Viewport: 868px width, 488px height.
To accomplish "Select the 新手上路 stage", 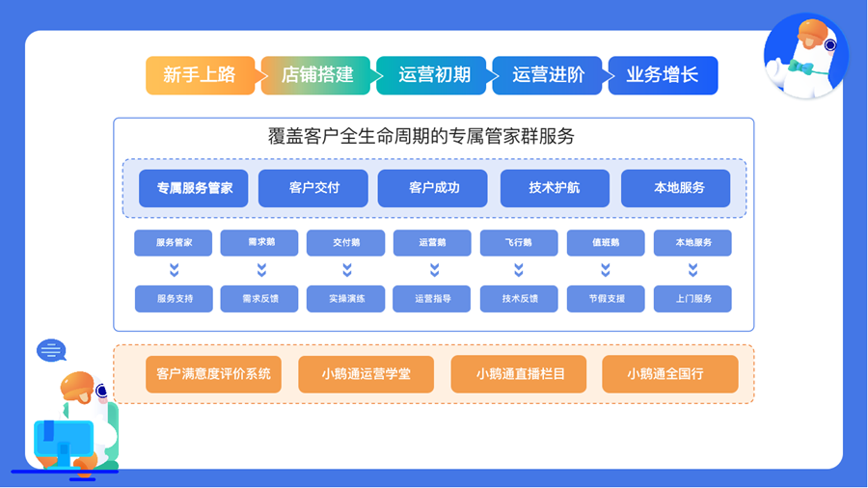I will [x=201, y=75].
